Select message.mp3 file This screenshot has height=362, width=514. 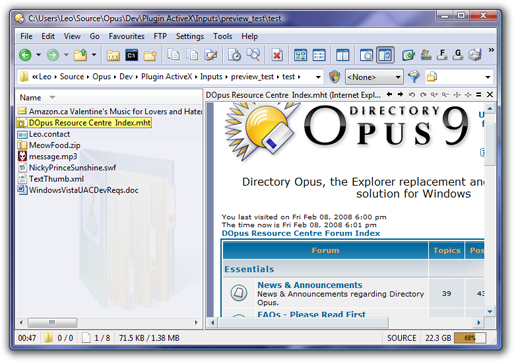click(53, 156)
